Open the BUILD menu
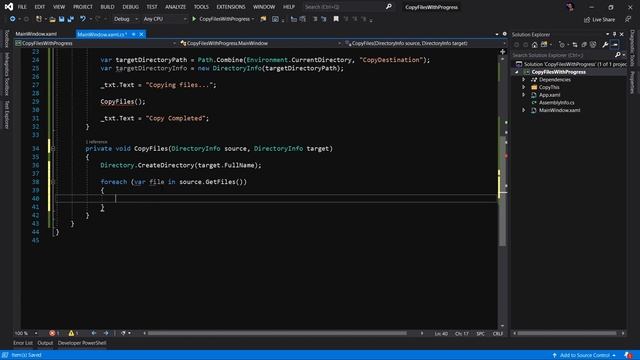640x360 pixels. coord(107,7)
